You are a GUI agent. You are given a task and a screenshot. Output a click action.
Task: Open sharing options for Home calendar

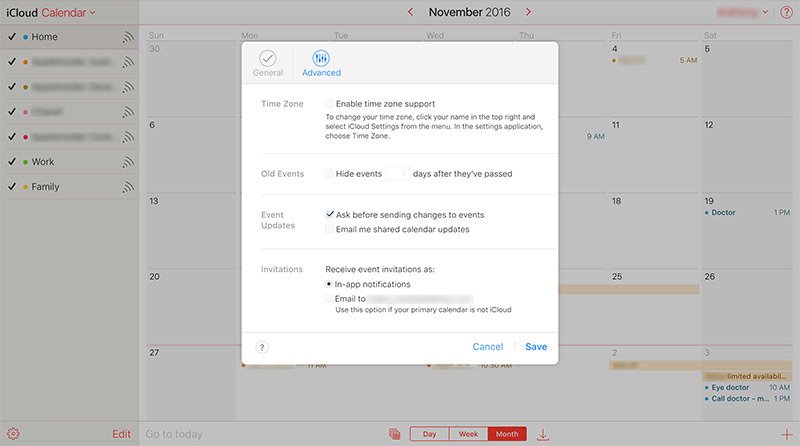tap(128, 37)
